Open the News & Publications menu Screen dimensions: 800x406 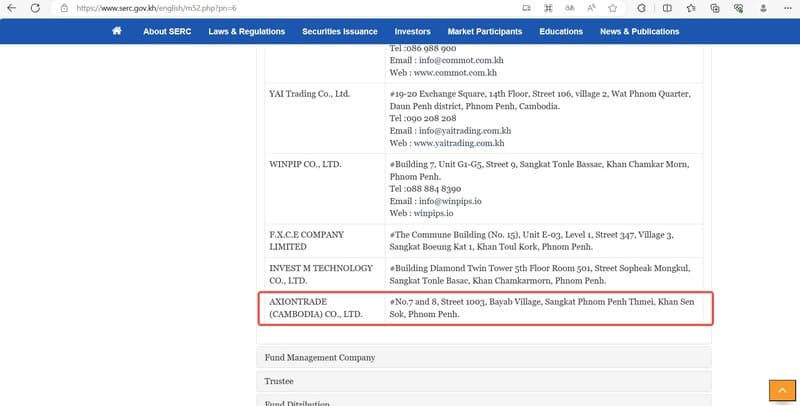639,32
